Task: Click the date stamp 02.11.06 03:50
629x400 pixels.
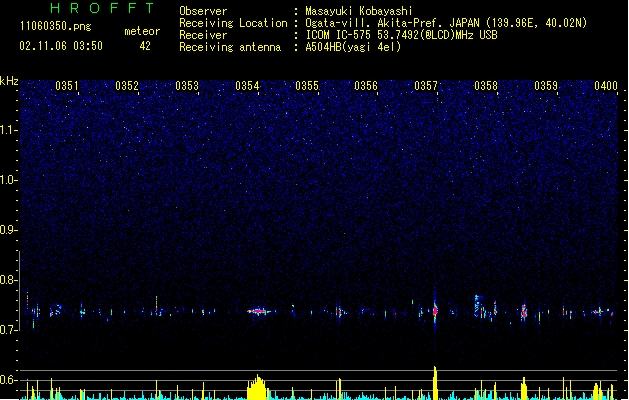Action: tap(61, 46)
